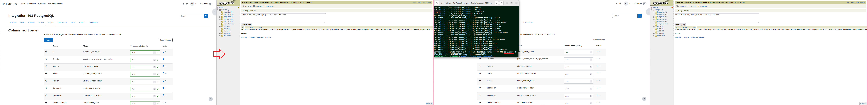The height and width of the screenshot is (105, 868).
Task: Click Edit SQL link in first phpPgAdmin window
Action: click(x=244, y=38)
